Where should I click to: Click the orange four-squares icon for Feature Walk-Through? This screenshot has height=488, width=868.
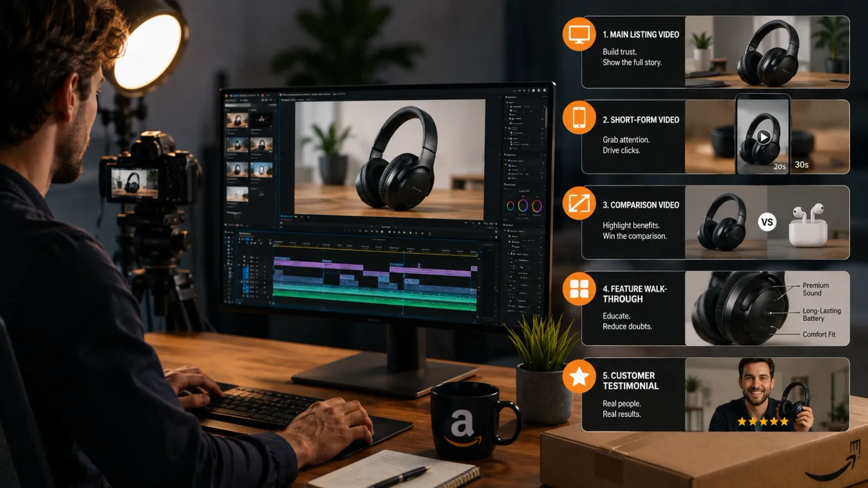[x=579, y=289]
